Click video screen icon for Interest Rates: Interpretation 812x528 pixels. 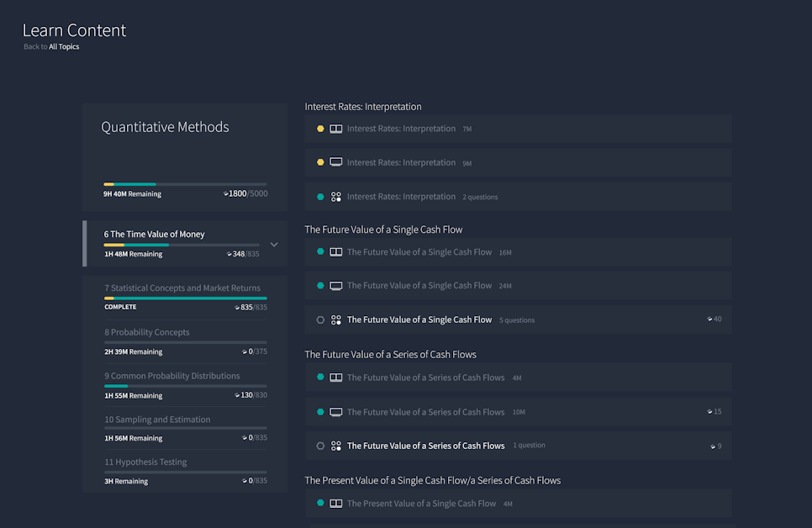[335, 162]
